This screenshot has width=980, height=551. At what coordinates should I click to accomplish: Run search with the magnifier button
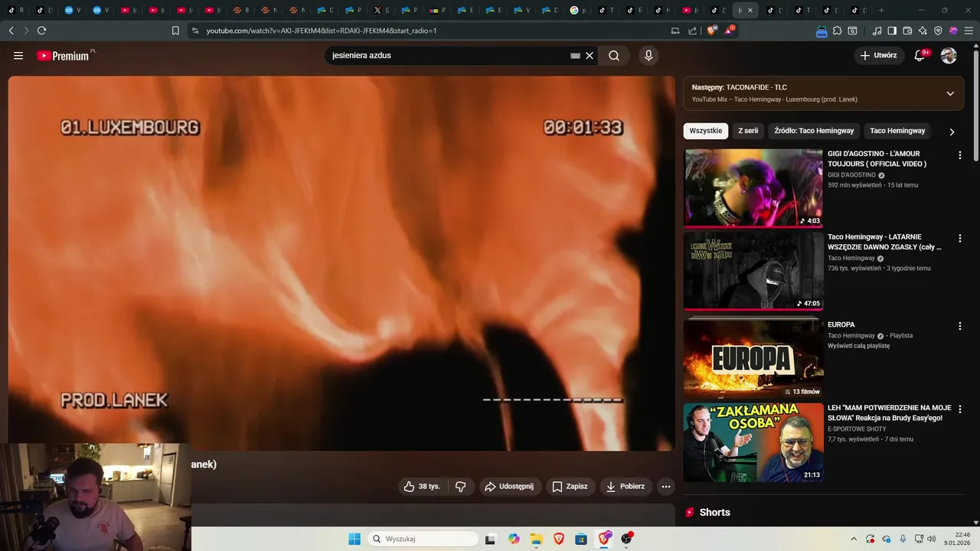click(614, 56)
